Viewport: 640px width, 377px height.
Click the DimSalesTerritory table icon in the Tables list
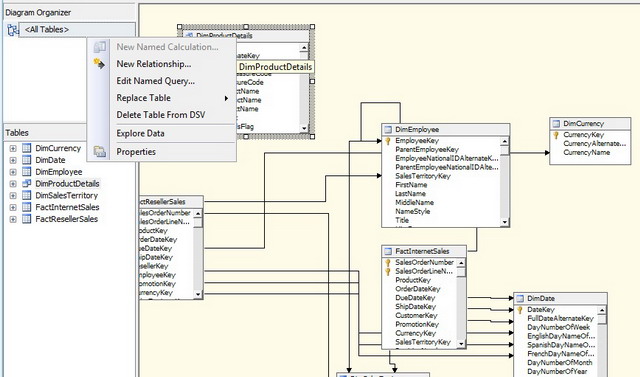click(x=27, y=195)
